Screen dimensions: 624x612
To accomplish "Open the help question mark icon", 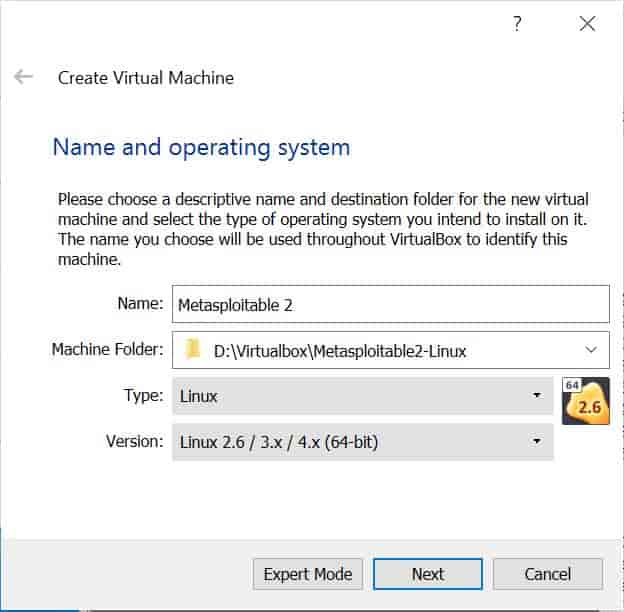I will click(517, 23).
